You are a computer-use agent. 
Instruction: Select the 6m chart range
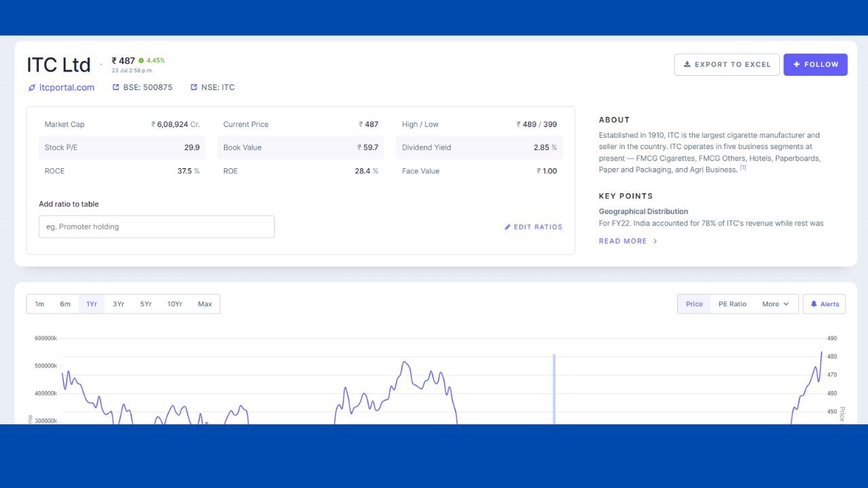[65, 304]
